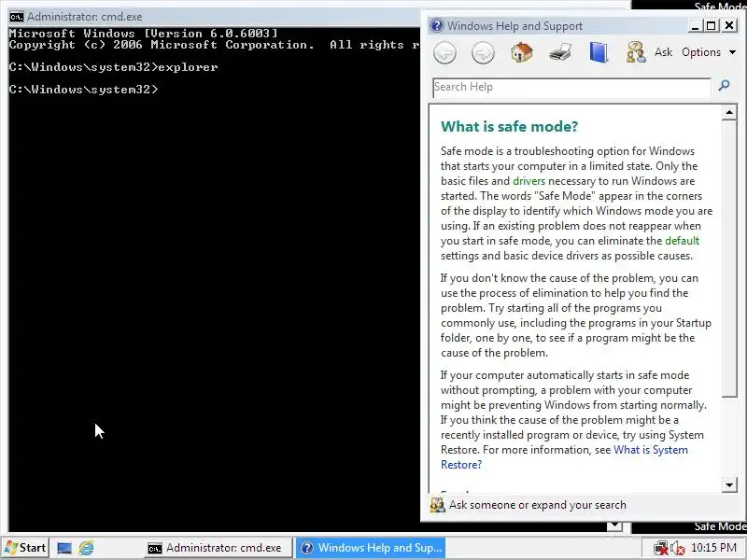Click the 10:15 PM clock
This screenshot has height=560, width=747.
(713, 548)
